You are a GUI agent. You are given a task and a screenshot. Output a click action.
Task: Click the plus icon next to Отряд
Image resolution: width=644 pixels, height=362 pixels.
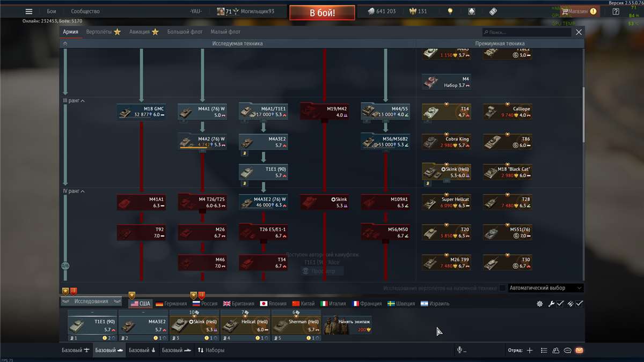click(x=530, y=350)
